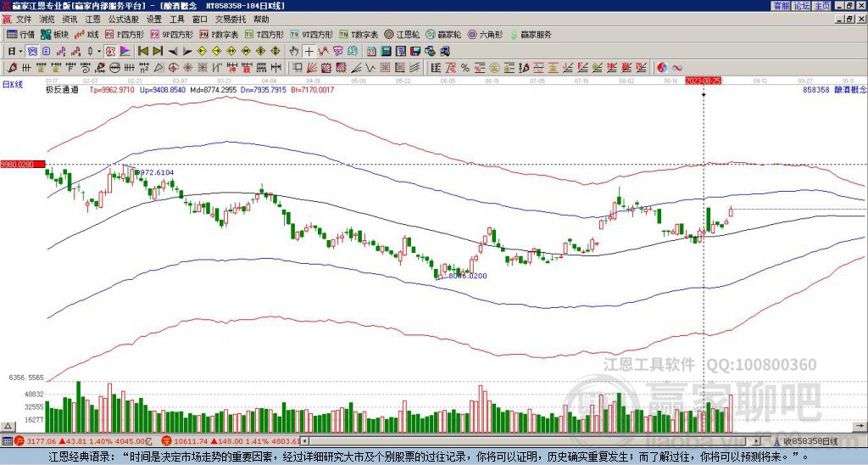868x465 pixels.
Task: Open the P四方形 tool
Action: 125,34
